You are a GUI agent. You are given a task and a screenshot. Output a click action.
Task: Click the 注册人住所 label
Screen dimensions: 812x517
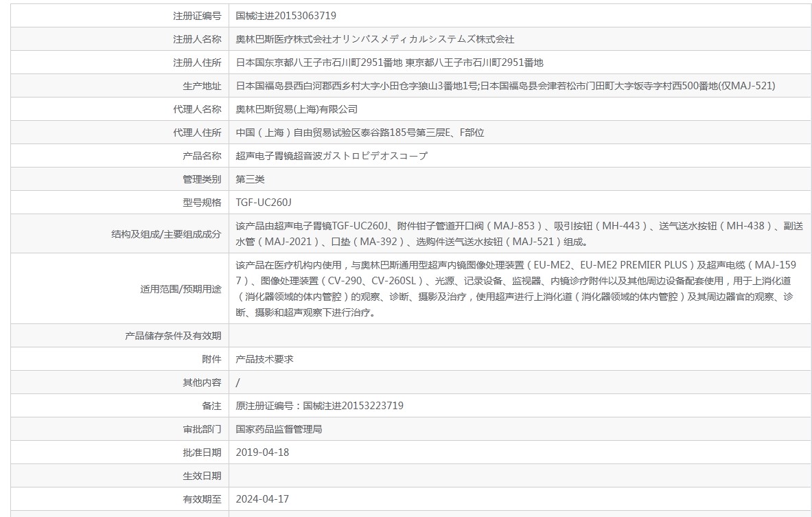click(197, 62)
